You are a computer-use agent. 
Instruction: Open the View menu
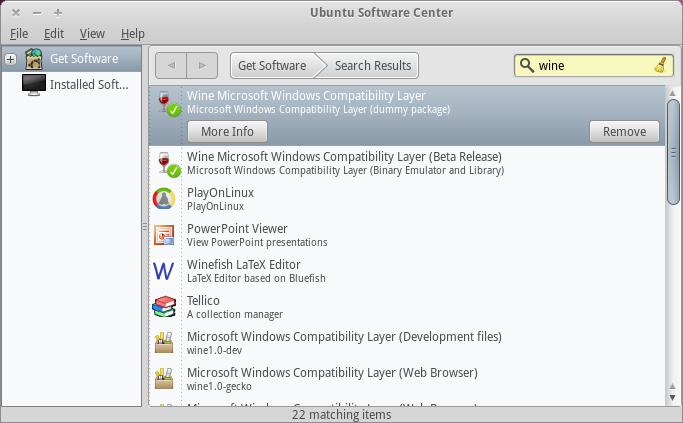pyautogui.click(x=92, y=34)
